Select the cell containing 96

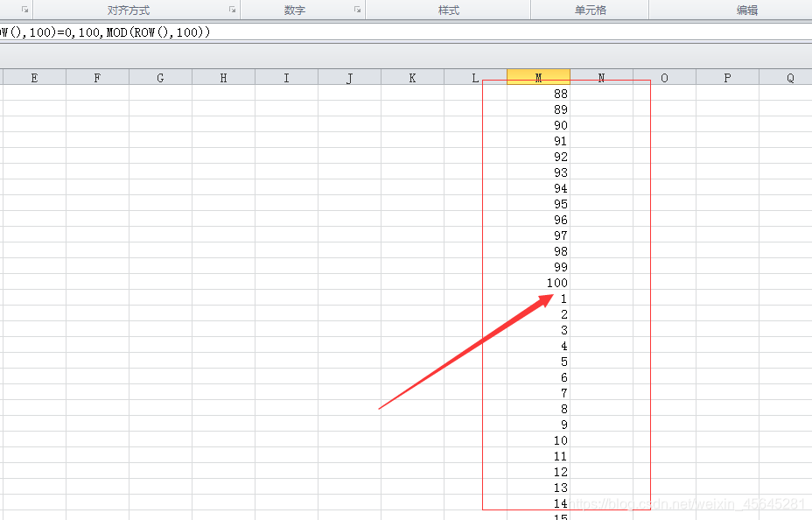point(539,219)
